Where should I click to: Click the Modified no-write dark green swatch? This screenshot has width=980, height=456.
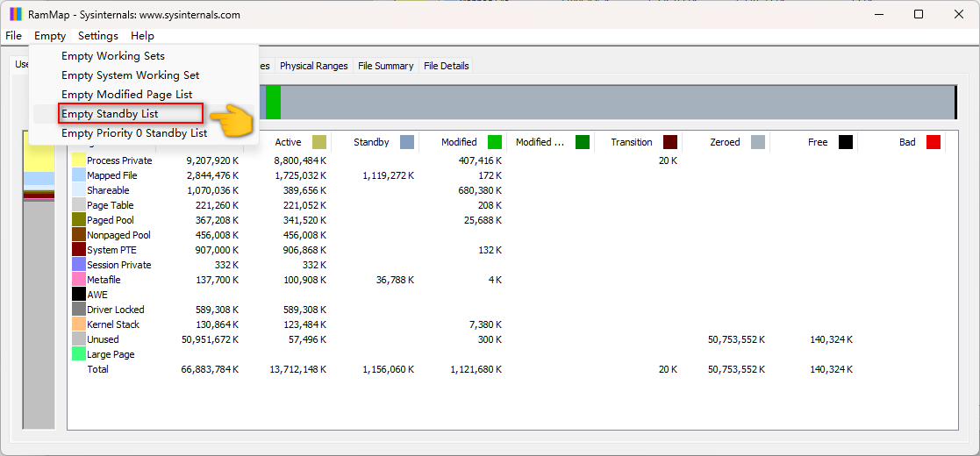click(x=583, y=142)
